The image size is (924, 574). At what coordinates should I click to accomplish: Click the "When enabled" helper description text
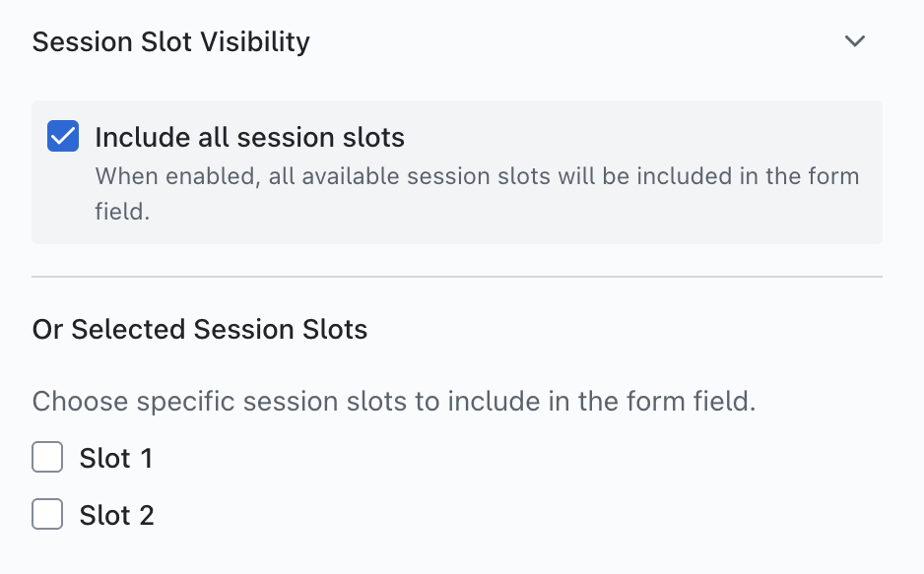[x=476, y=177]
